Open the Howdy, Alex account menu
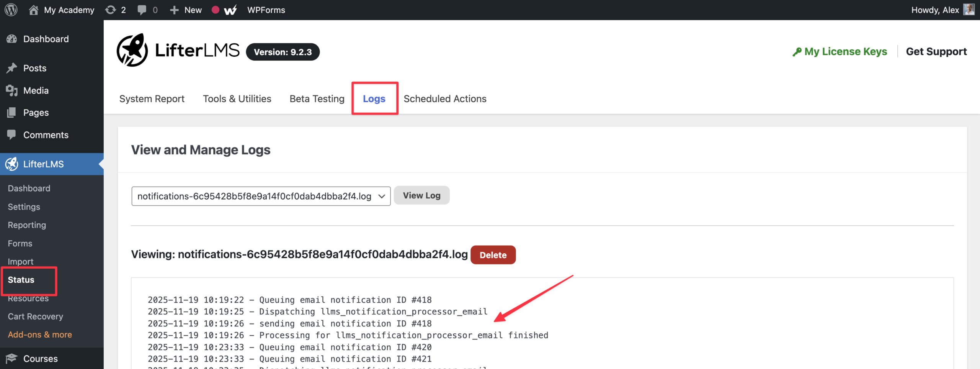The height and width of the screenshot is (369, 980). [935, 10]
